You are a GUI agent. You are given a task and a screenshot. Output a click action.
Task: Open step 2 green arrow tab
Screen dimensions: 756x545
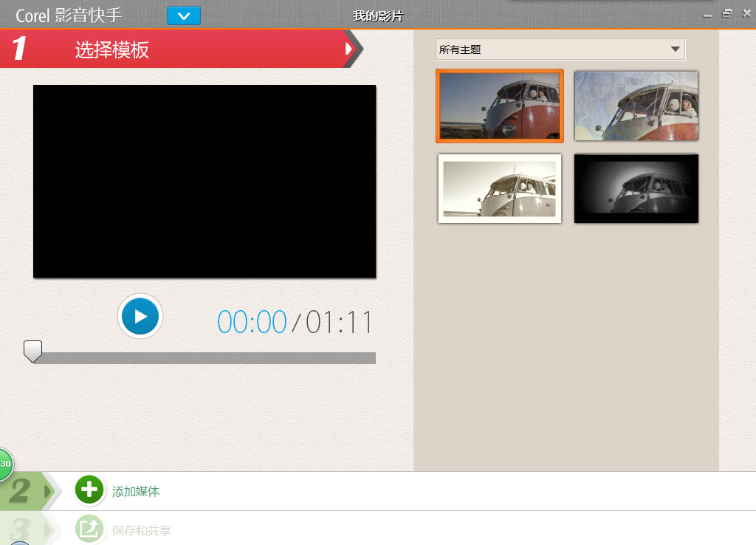tap(30, 491)
